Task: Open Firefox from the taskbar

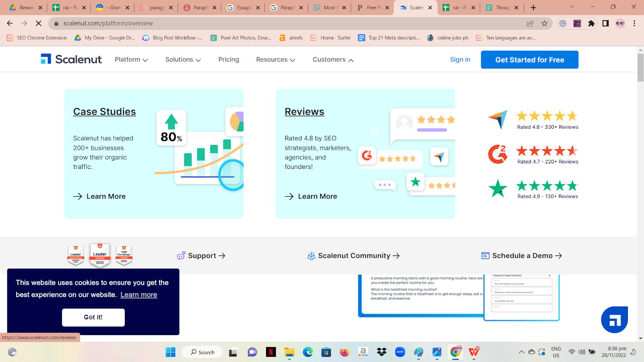Action: (x=345, y=352)
